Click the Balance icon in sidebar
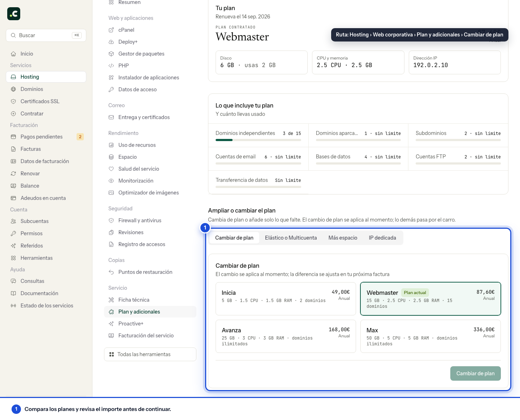The height and width of the screenshot is (420, 520). click(13, 186)
